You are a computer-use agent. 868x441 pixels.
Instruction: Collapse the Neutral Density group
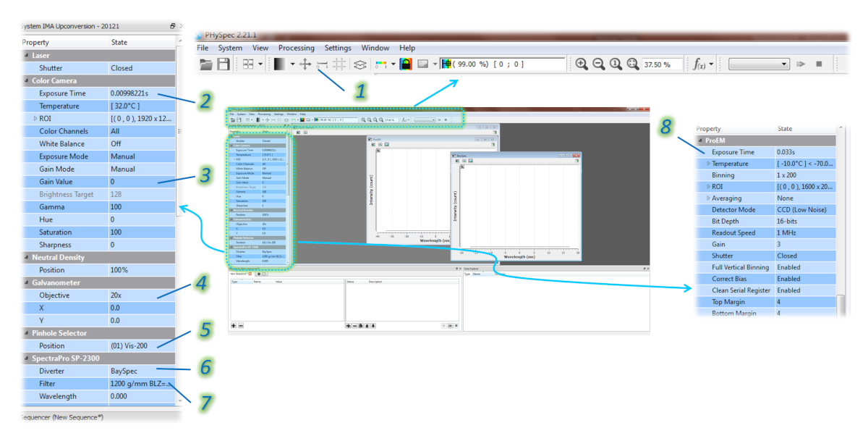[x=27, y=257]
